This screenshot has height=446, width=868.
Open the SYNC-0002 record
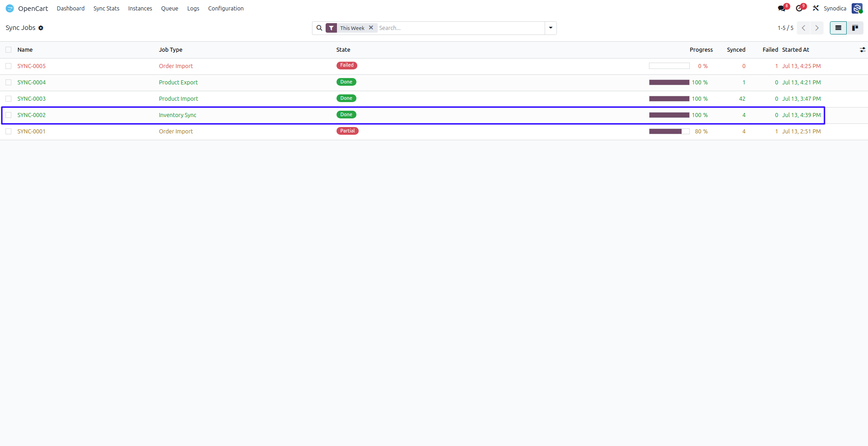31,115
